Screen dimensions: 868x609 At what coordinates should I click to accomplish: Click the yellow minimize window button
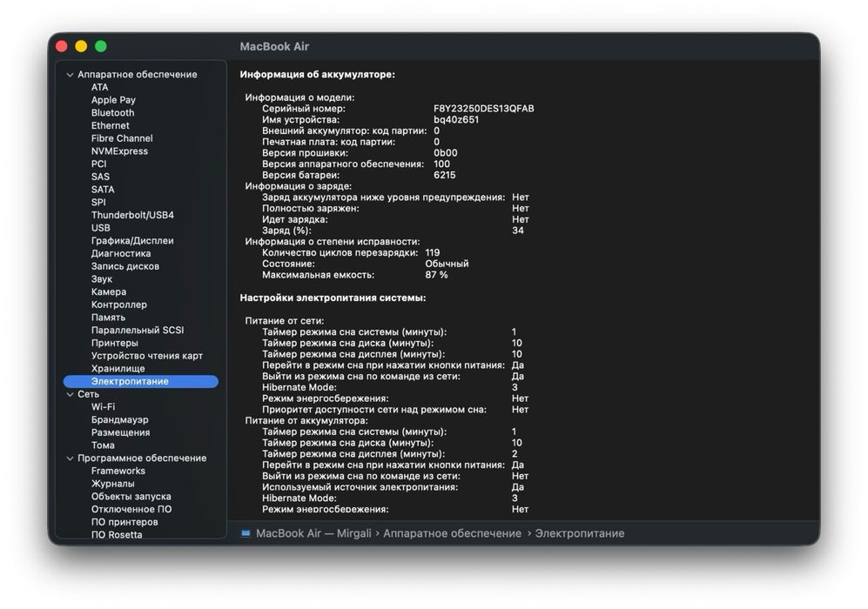coord(81,46)
